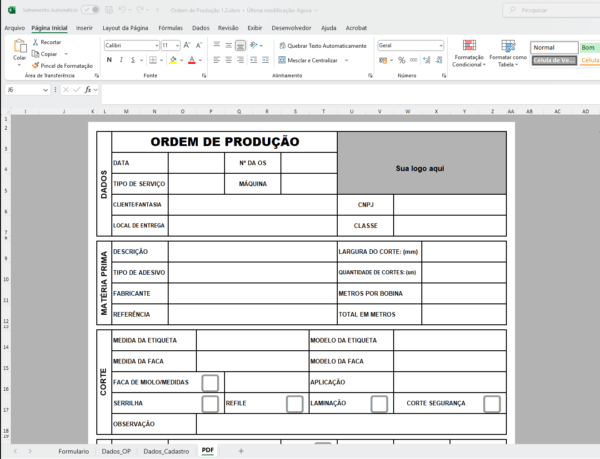Increase decimal places icon
This screenshot has height=459, width=600.
[x=427, y=60]
